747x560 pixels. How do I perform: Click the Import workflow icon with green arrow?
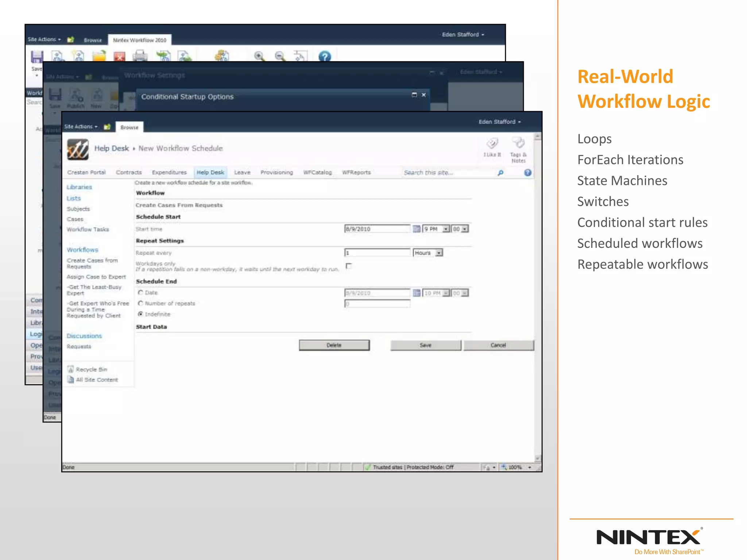163,56
